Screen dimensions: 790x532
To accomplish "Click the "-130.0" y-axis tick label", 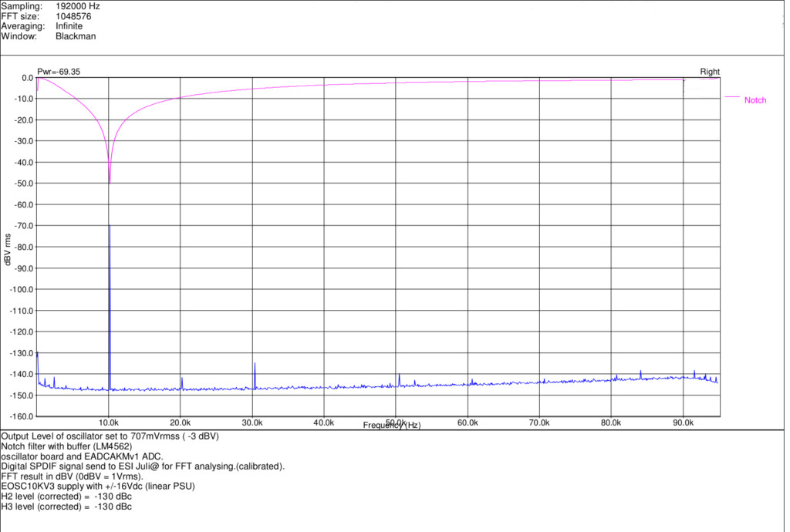I will pos(22,353).
